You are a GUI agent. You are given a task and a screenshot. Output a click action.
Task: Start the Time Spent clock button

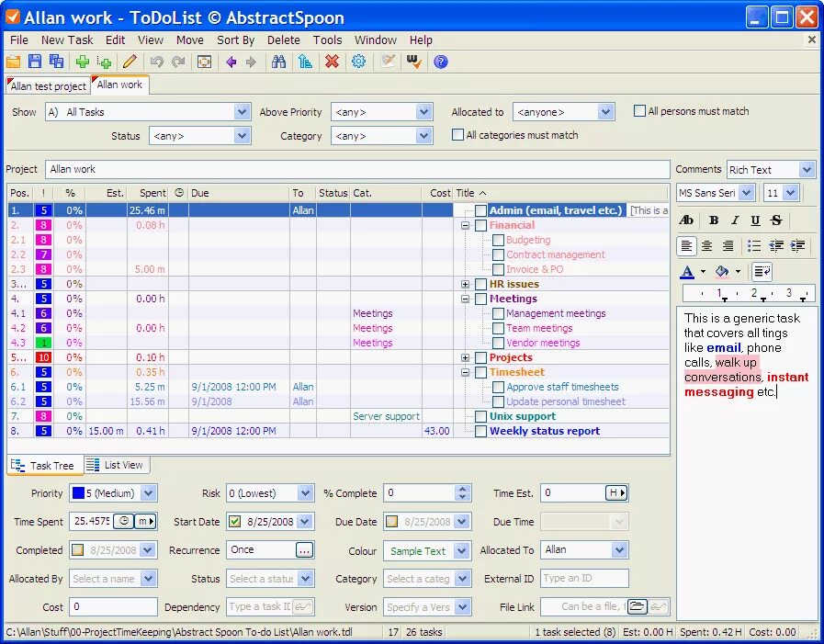click(124, 521)
